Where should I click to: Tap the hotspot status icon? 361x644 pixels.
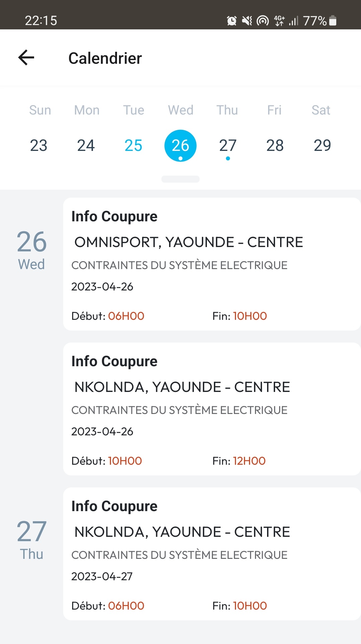[263, 21]
